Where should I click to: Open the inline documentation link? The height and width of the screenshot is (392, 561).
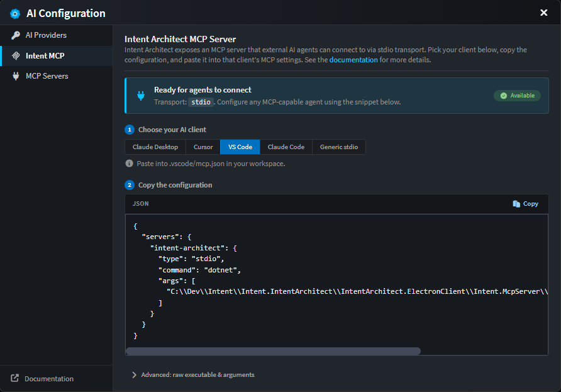pos(353,60)
